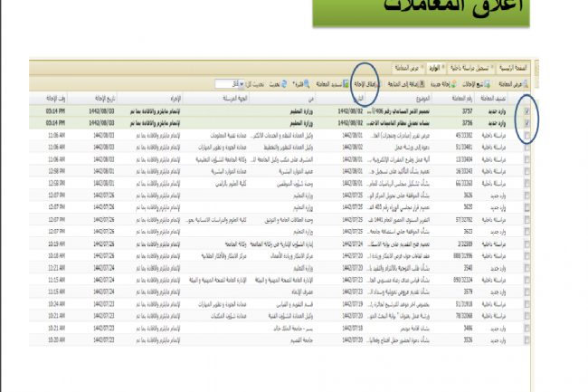Click transaction number 3579 cell
This screenshot has height=392, width=588.
coord(468,292)
